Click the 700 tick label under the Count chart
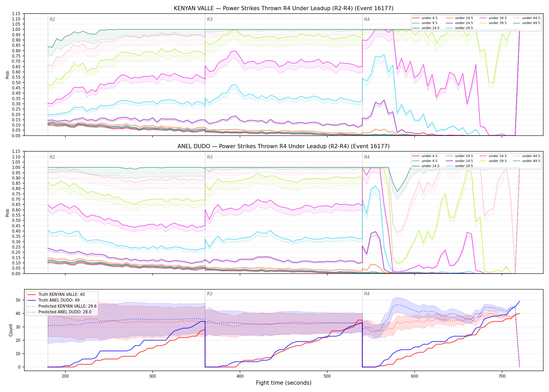 [502, 376]
